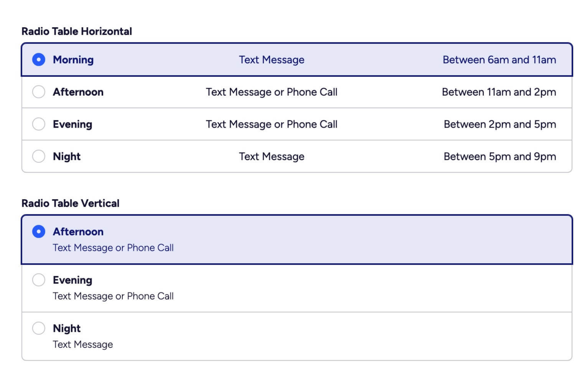Click the Radio Table Horizontal heading
The width and height of the screenshot is (588, 392).
pyautogui.click(x=77, y=31)
